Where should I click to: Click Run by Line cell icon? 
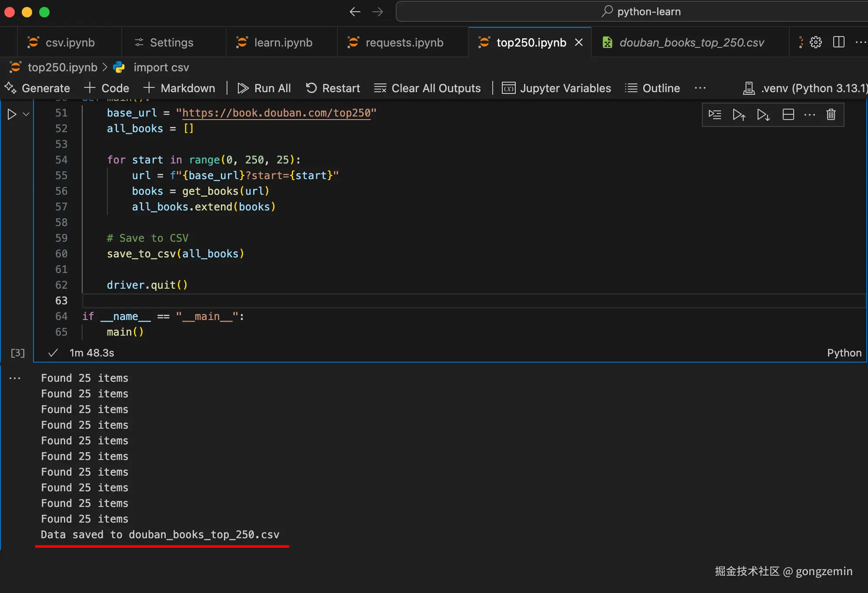click(x=714, y=114)
